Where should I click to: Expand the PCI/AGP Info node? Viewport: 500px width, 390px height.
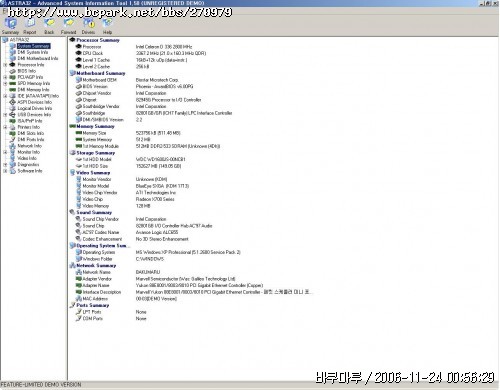click(5, 77)
